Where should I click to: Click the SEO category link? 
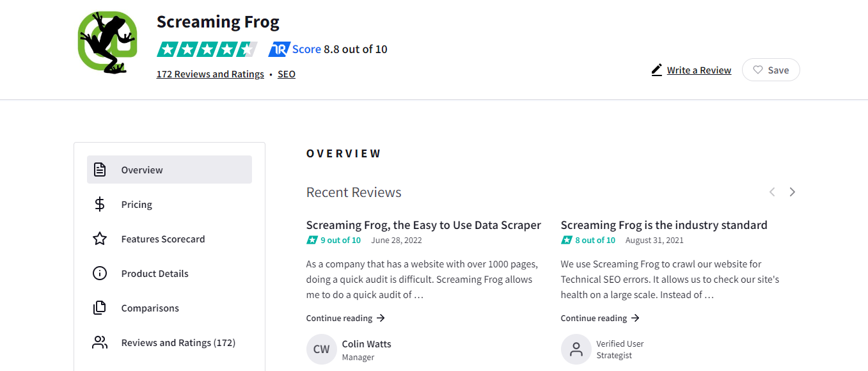(287, 74)
